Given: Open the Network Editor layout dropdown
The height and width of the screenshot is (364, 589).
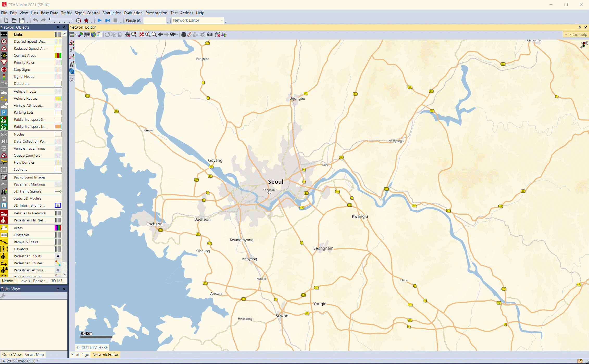Looking at the screenshot, I should click(x=198, y=20).
